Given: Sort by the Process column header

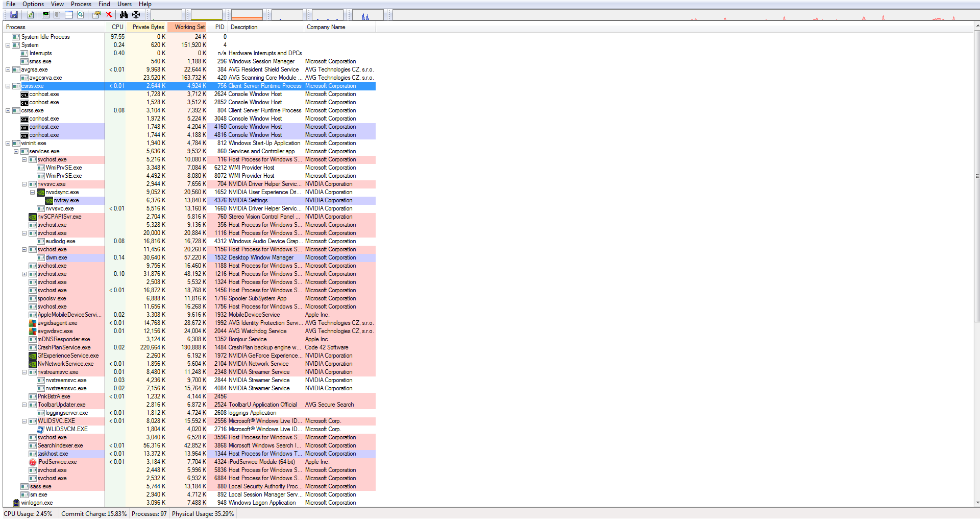Looking at the screenshot, I should pyautogui.click(x=54, y=27).
